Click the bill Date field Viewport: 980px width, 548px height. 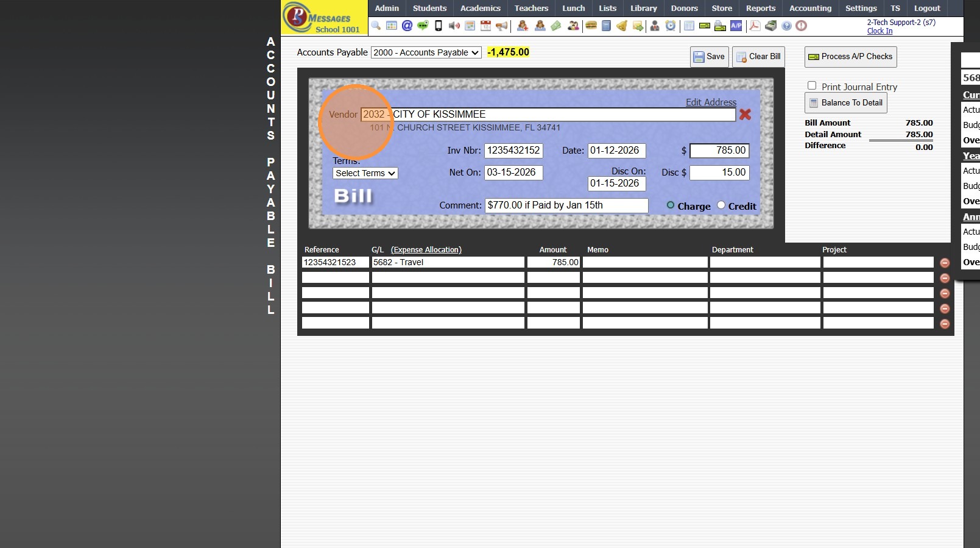point(616,151)
